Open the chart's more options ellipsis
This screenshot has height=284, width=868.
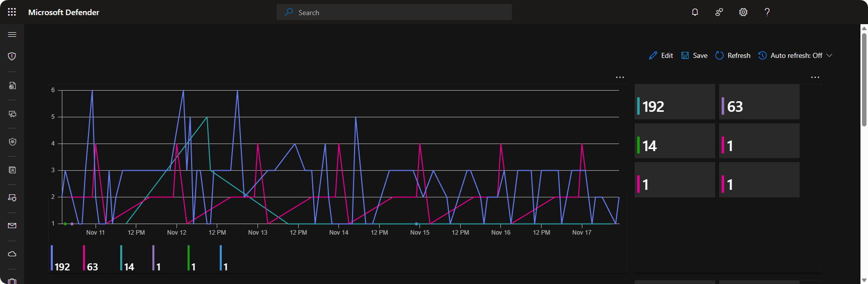620,78
